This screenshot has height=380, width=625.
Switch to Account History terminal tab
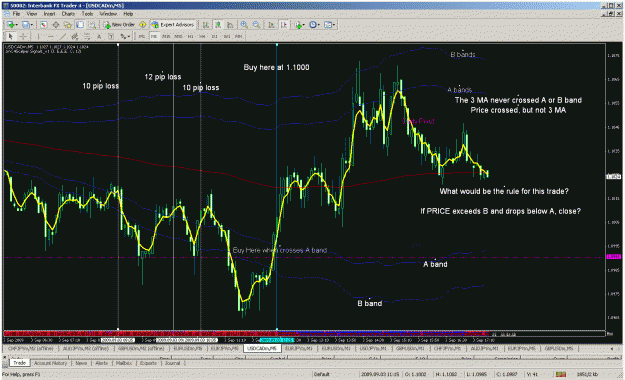coord(50,363)
